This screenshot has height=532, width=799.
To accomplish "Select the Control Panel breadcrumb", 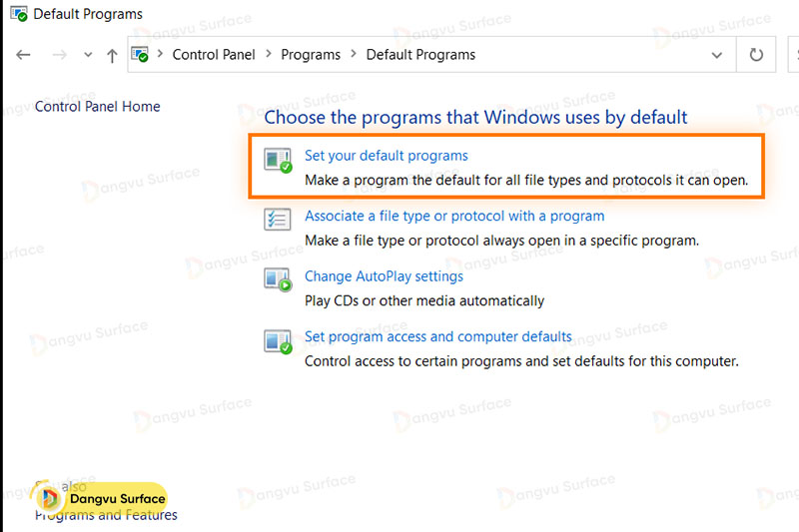I will tap(214, 55).
